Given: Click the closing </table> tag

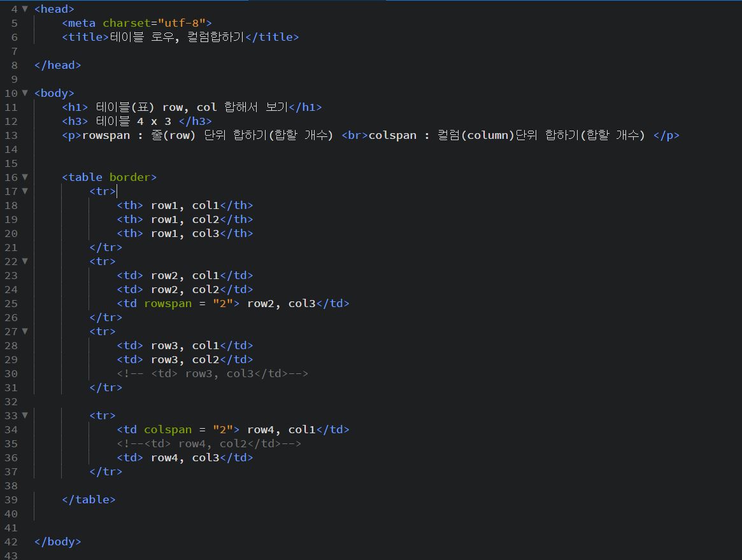Looking at the screenshot, I should click(89, 500).
